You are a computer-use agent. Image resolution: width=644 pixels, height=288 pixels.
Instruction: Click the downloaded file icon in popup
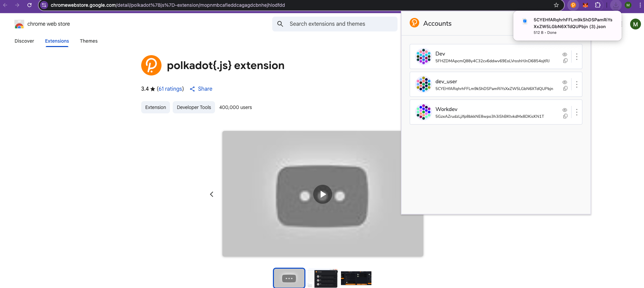point(525,21)
